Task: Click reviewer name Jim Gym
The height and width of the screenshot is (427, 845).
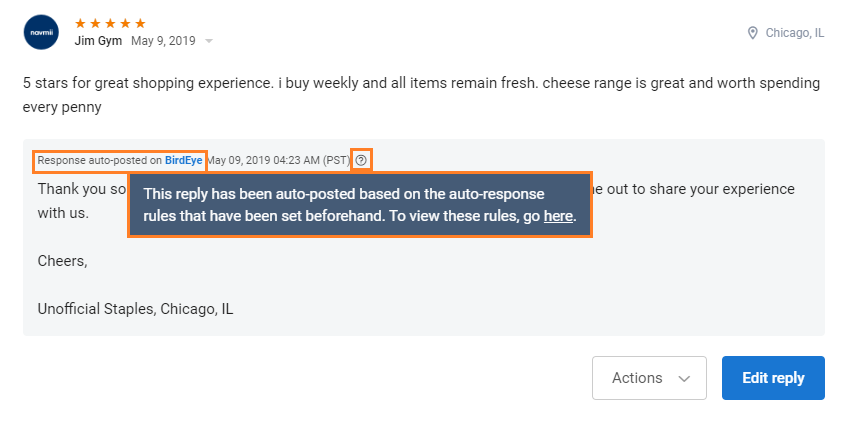Action: click(x=98, y=40)
